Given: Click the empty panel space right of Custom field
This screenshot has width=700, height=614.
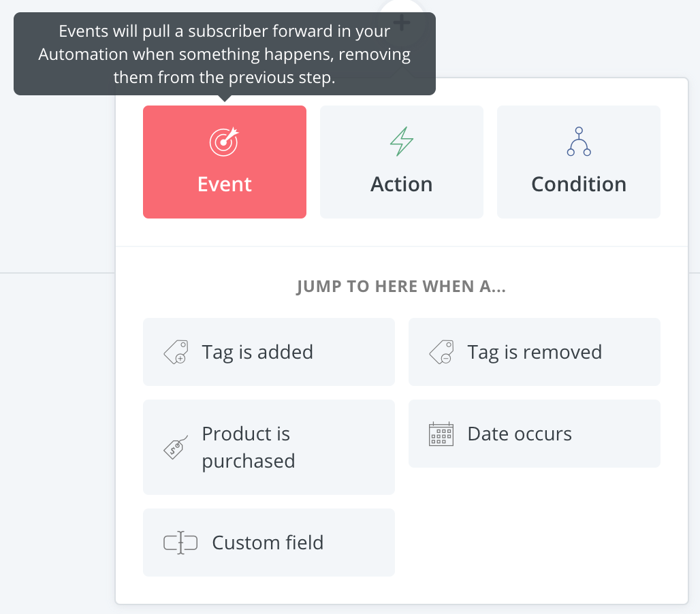Looking at the screenshot, I should click(x=535, y=543).
